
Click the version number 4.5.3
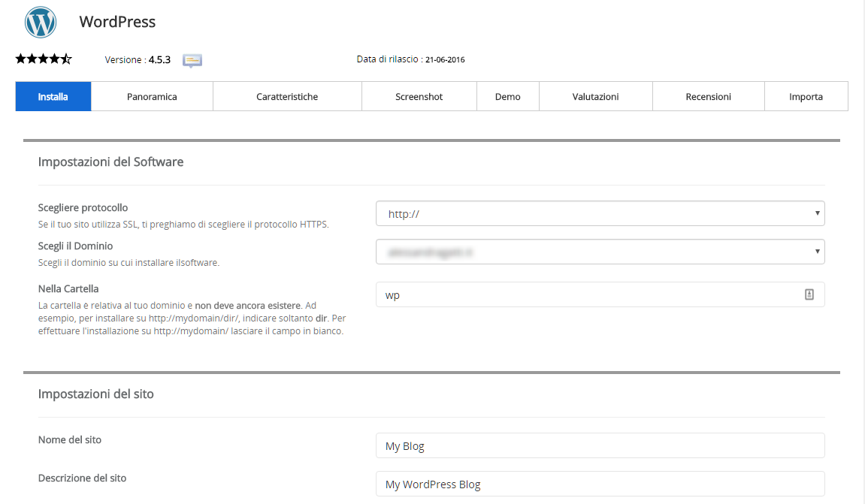click(159, 59)
